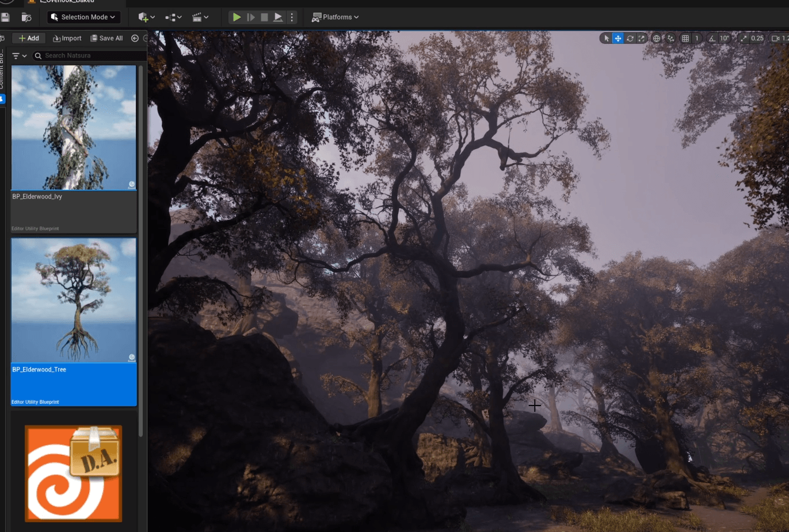
Task: Click the BP_Elderwood_Tree asset name
Action: pos(39,370)
